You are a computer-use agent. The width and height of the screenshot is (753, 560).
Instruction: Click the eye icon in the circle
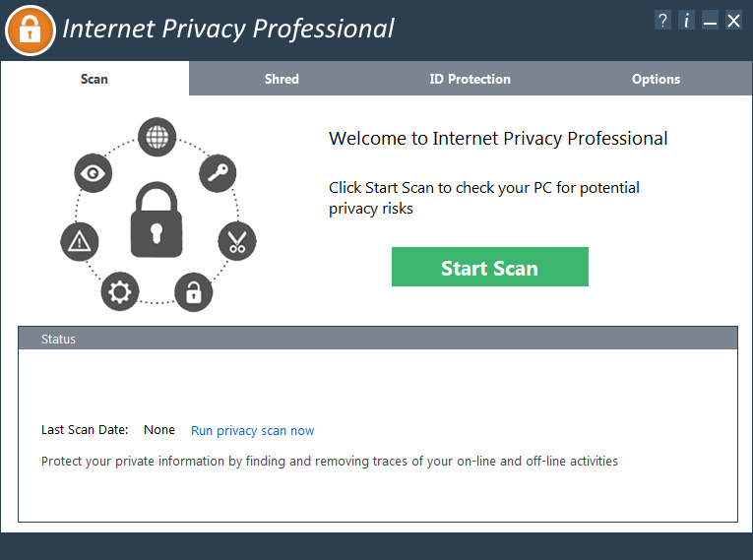(94, 174)
